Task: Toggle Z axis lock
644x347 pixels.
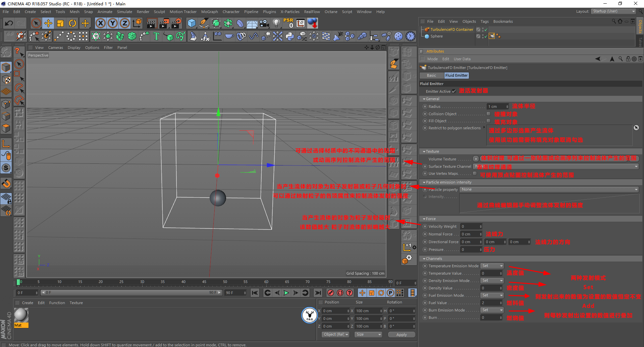Action: [x=125, y=23]
